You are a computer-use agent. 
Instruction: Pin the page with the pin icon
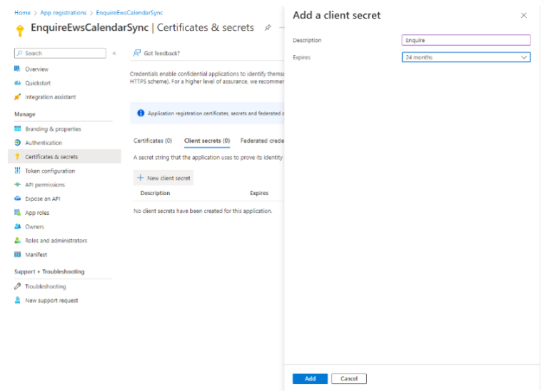click(x=268, y=27)
